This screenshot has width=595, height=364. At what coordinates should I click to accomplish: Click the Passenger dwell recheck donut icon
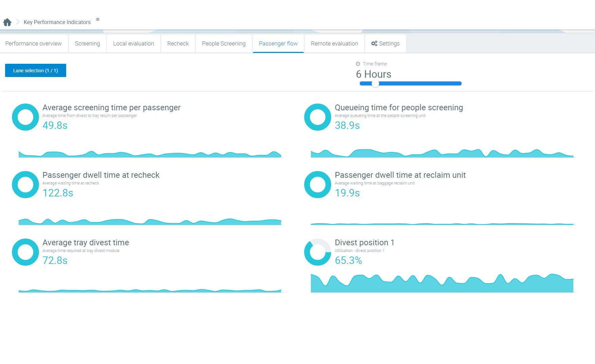(25, 185)
